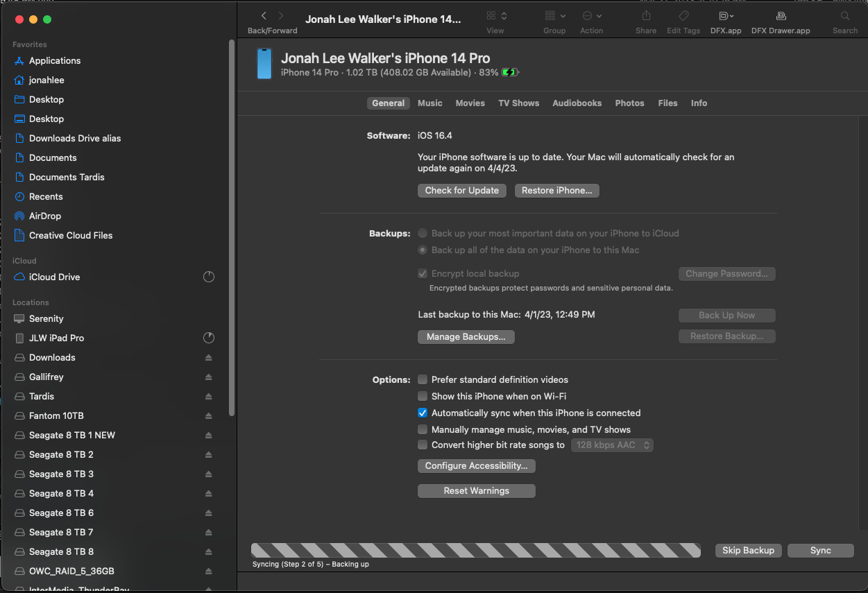The width and height of the screenshot is (868, 593).
Task: Open the Action ellipsis menu
Action: coord(592,15)
